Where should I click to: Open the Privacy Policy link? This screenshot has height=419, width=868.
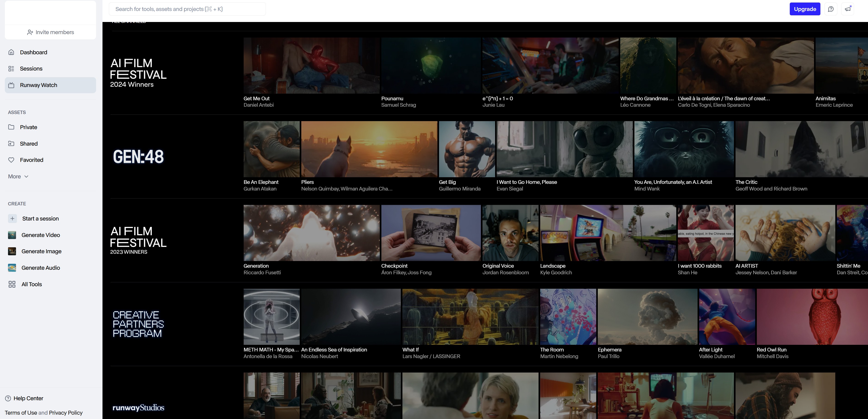pyautogui.click(x=65, y=413)
